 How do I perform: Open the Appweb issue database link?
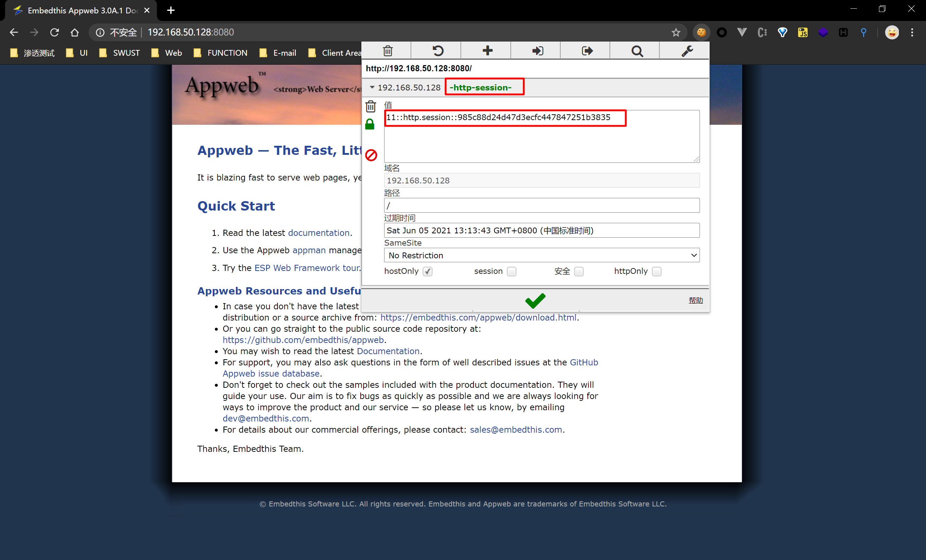(x=271, y=374)
